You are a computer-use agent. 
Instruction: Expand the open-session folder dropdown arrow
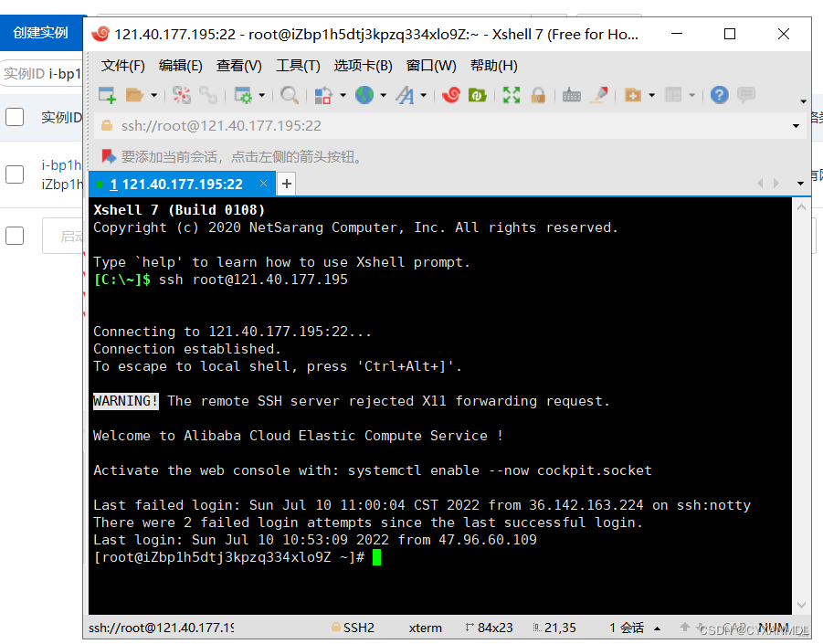tap(153, 96)
